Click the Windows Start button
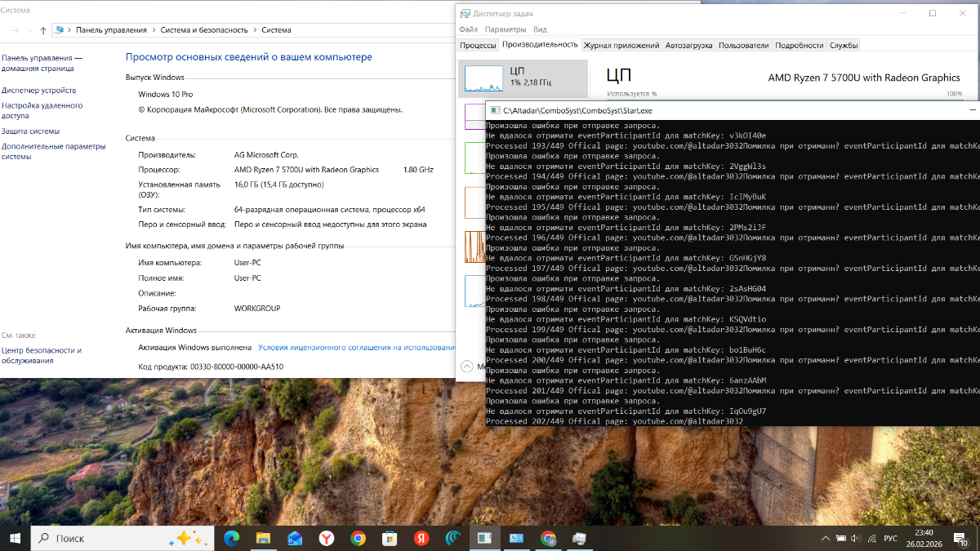The width and height of the screenshot is (980, 551). [15, 538]
